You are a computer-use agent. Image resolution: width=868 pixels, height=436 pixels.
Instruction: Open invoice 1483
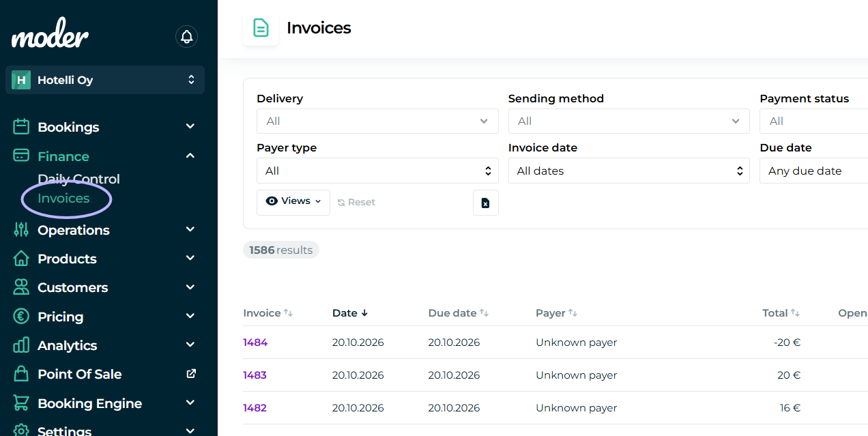[x=255, y=375]
